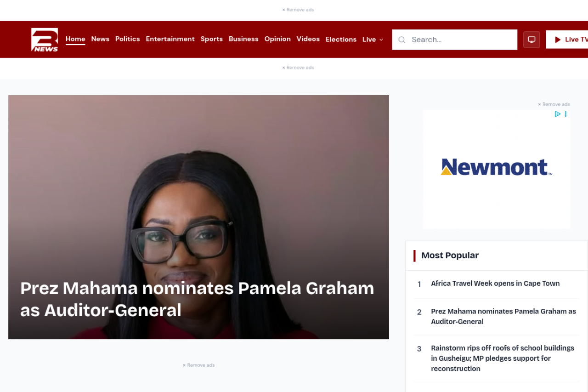The height and width of the screenshot is (392, 588).
Task: Click the Live TV play icon
Action: pyautogui.click(x=558, y=40)
